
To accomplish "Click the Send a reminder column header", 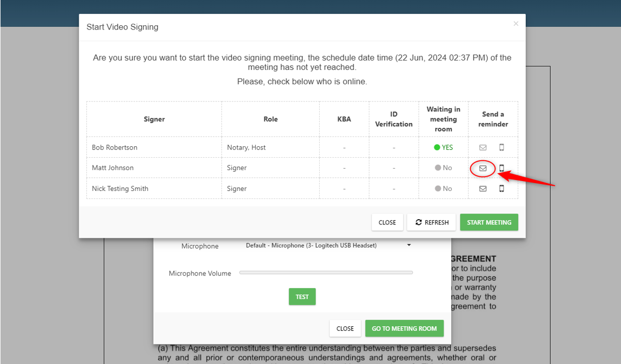I will click(493, 119).
